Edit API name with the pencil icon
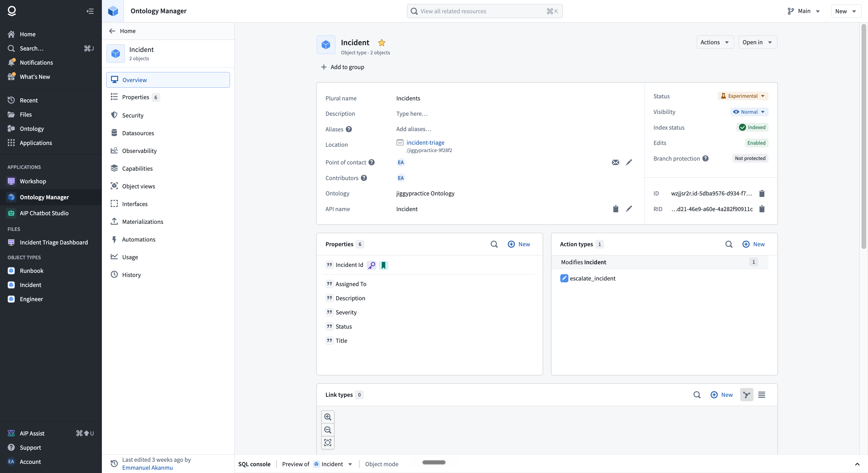This screenshot has height=473, width=868. [629, 209]
